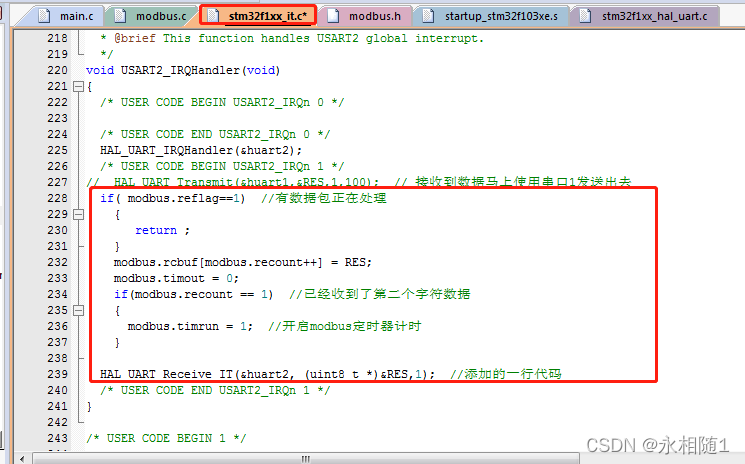
Task: Click the 'modbus.rcbuf[modbus.recount++] = RES;' line
Action: 243,263
